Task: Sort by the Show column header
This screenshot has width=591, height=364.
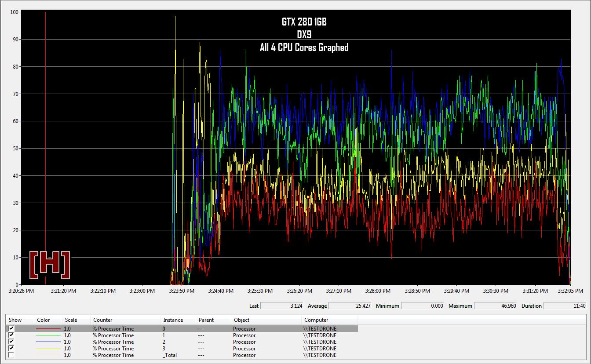Action: tap(20, 320)
